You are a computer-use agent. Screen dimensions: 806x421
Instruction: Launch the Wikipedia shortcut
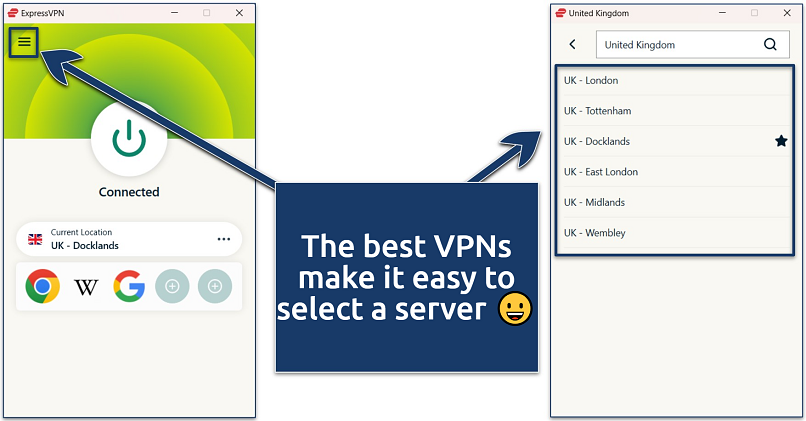(x=86, y=286)
